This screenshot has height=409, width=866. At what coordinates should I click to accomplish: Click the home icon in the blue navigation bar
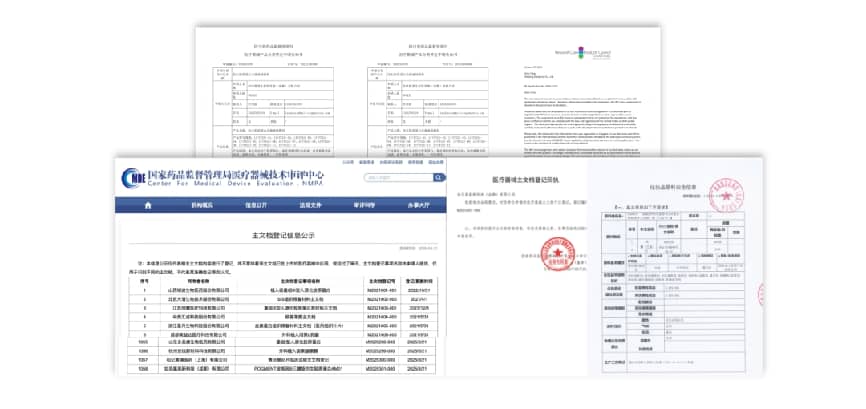(x=146, y=204)
